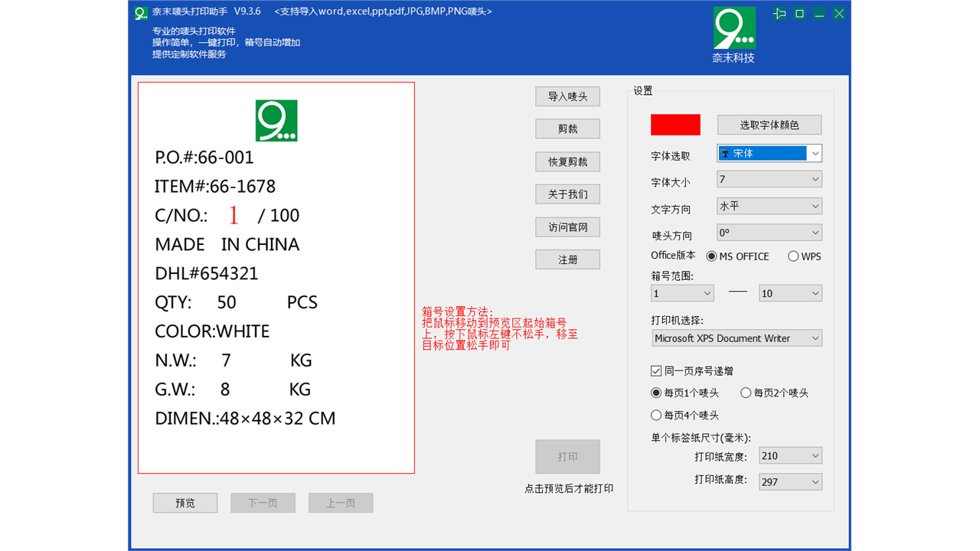Click the 导入唛头 button

(567, 96)
